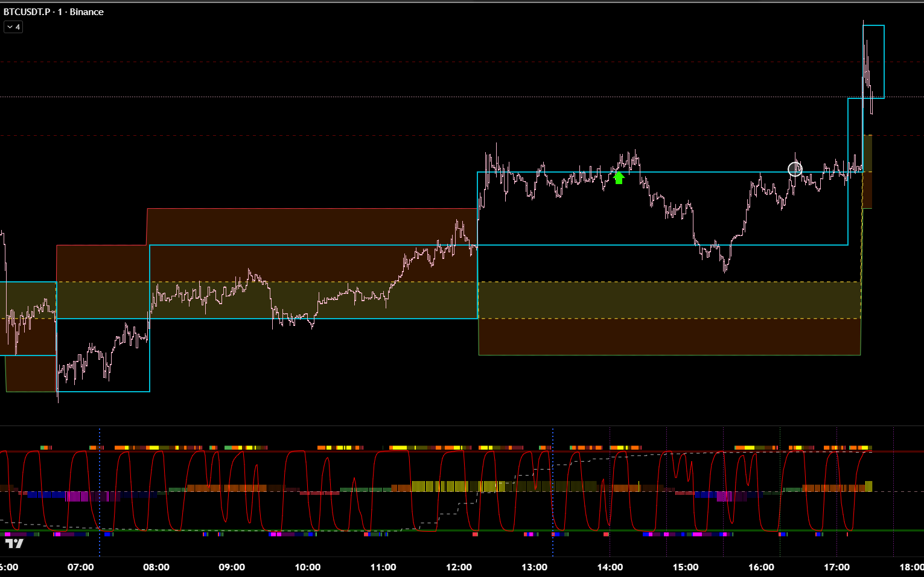Click the 07:00 time axis label
Viewport: 924px width, 577px height.
(80, 567)
